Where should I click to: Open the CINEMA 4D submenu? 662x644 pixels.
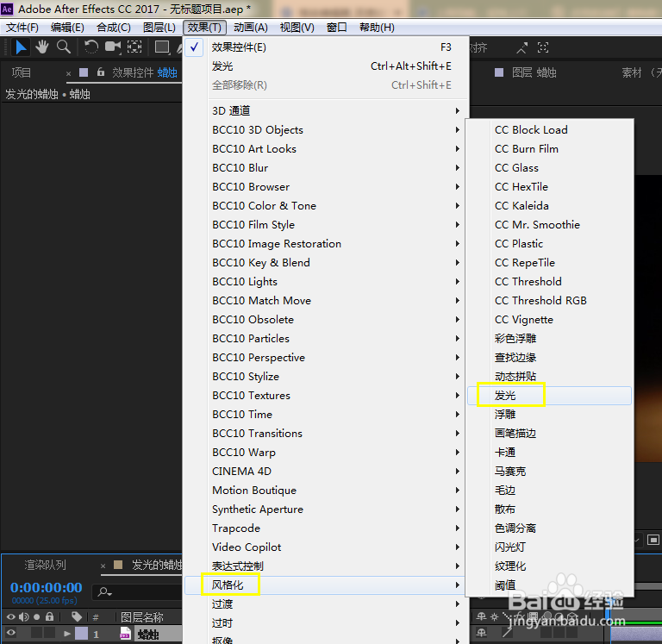pos(326,472)
